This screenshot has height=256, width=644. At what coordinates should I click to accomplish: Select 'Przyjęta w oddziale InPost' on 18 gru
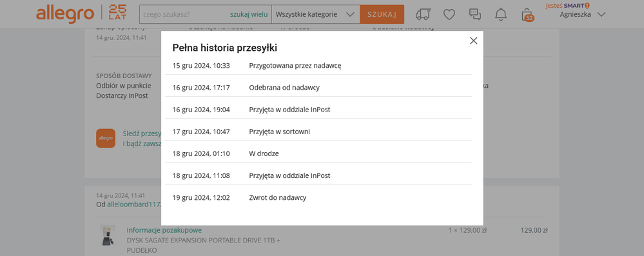289,175
